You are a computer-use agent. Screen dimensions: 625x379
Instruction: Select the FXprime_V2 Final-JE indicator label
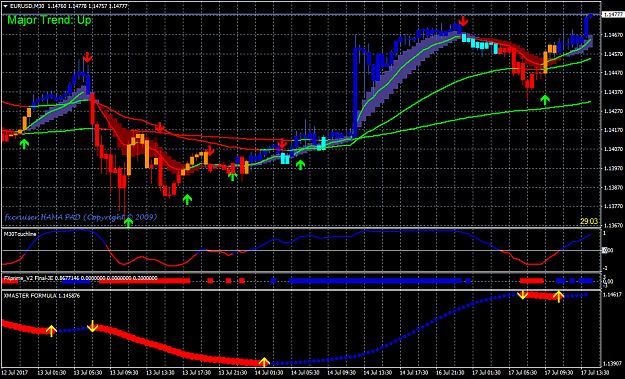tap(28, 278)
